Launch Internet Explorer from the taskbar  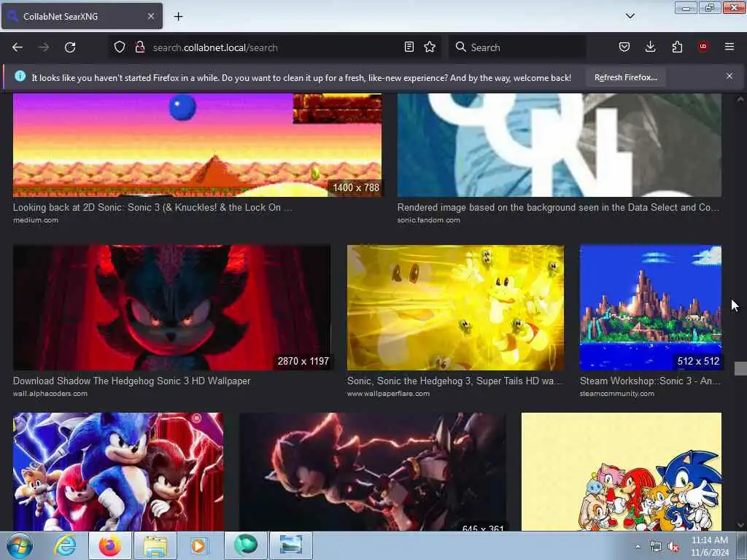pyautogui.click(x=65, y=545)
